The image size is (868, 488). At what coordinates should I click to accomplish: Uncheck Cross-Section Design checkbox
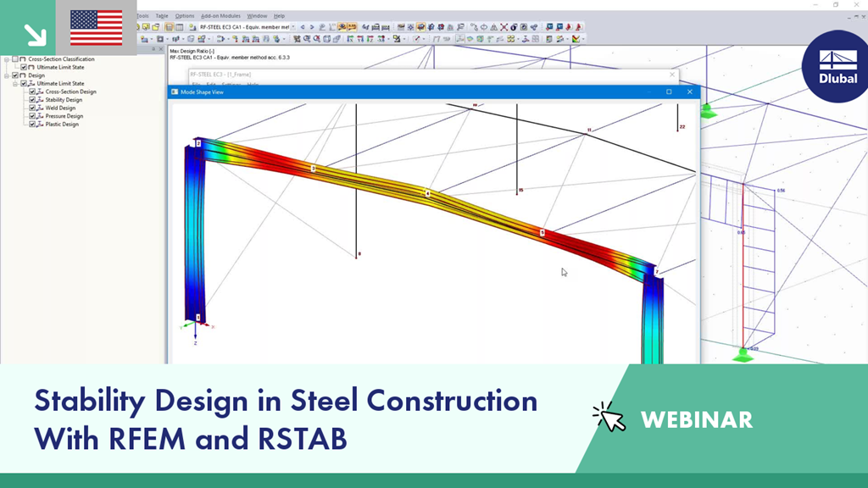tap(32, 91)
